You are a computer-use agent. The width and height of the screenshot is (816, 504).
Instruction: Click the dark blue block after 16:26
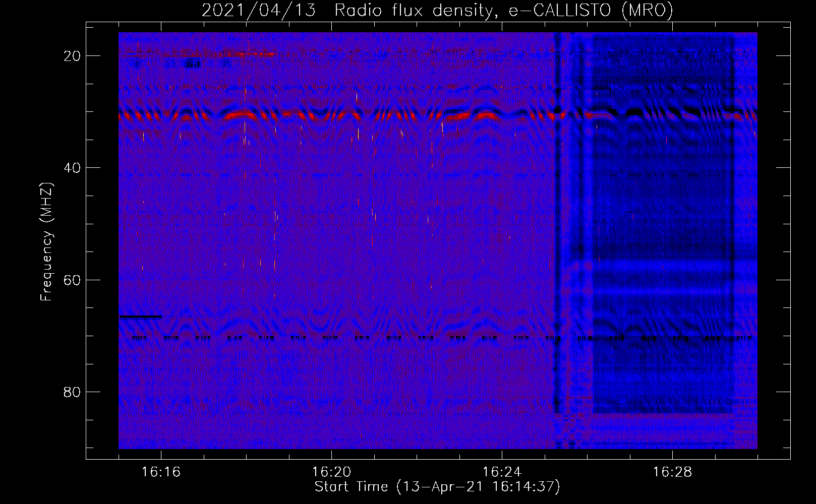pyautogui.click(x=663, y=224)
